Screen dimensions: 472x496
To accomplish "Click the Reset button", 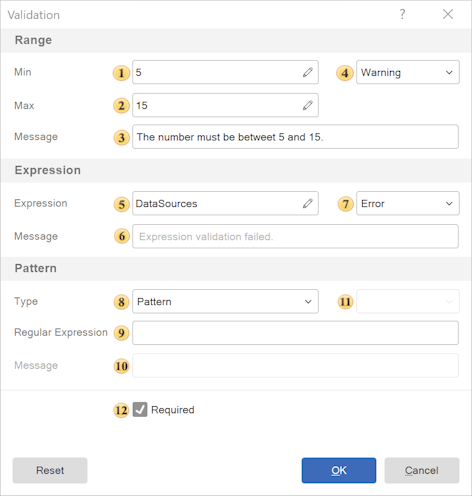I will (50, 470).
